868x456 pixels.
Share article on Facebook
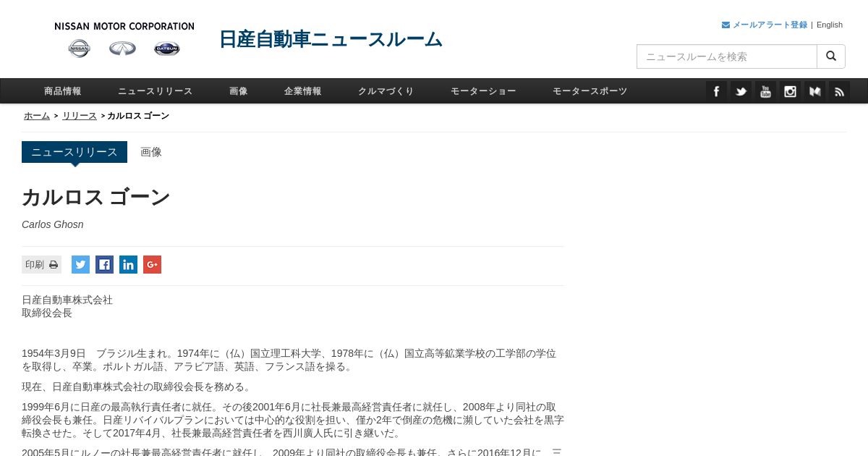[x=104, y=265]
